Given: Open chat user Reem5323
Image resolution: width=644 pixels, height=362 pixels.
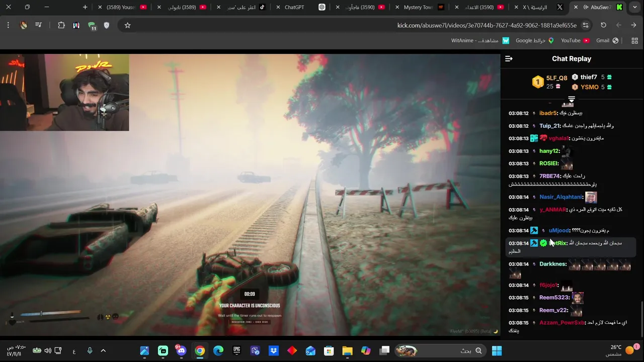Looking at the screenshot, I should click(554, 298).
